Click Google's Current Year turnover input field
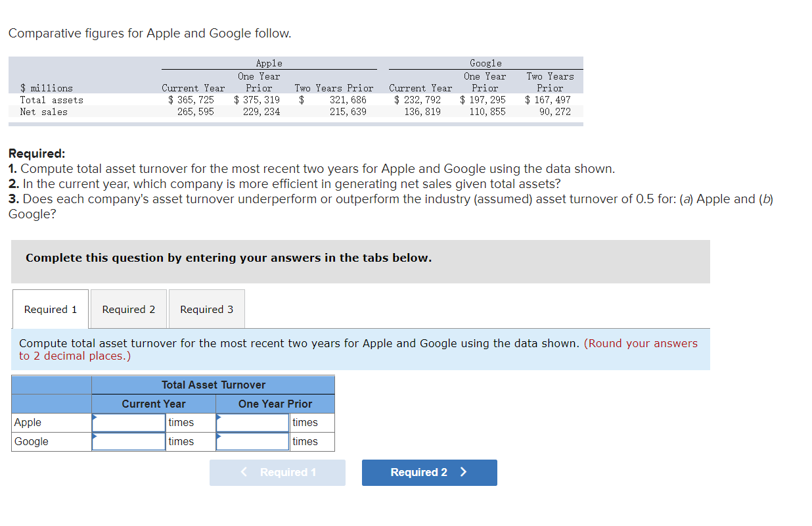 128,441
